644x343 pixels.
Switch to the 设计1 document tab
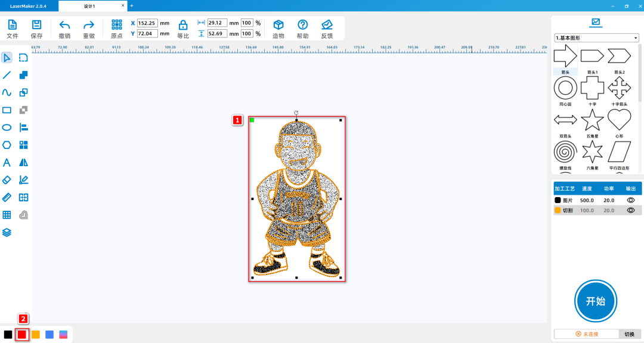click(89, 6)
